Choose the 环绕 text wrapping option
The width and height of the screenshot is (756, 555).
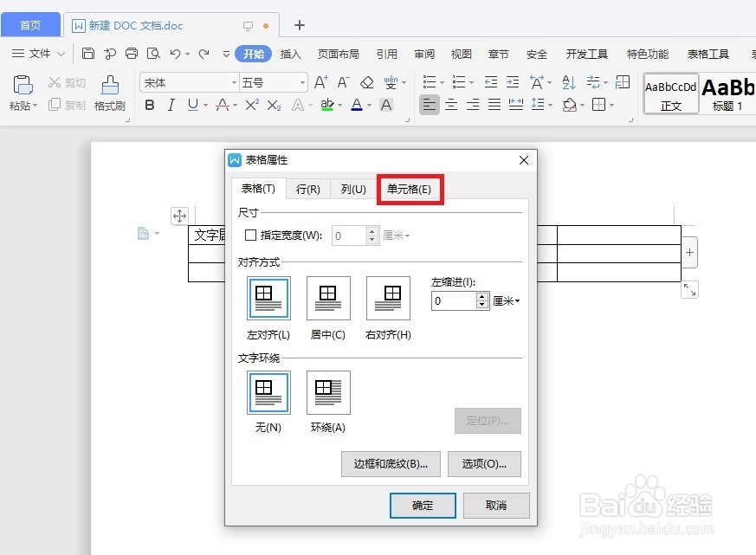[327, 392]
